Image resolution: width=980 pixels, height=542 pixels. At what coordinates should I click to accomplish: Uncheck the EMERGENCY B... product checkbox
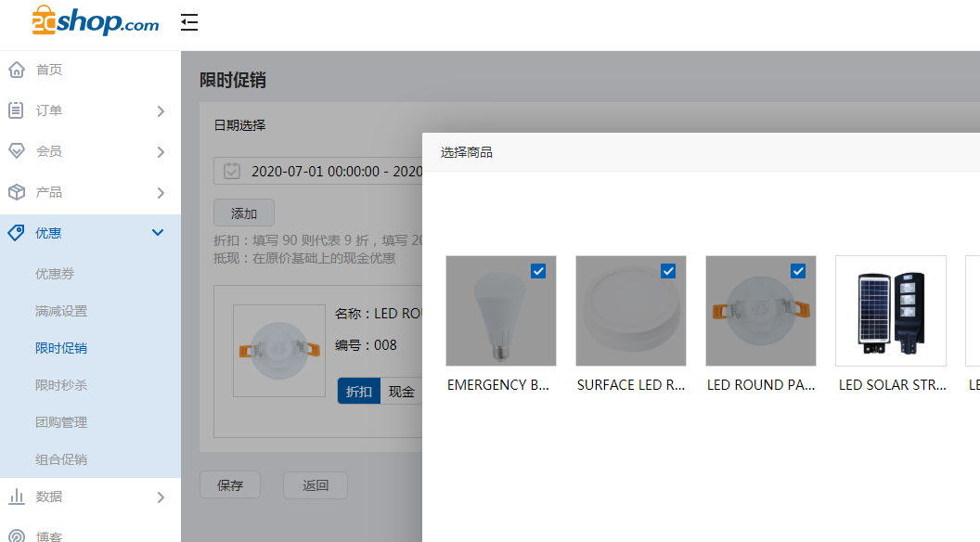538,271
